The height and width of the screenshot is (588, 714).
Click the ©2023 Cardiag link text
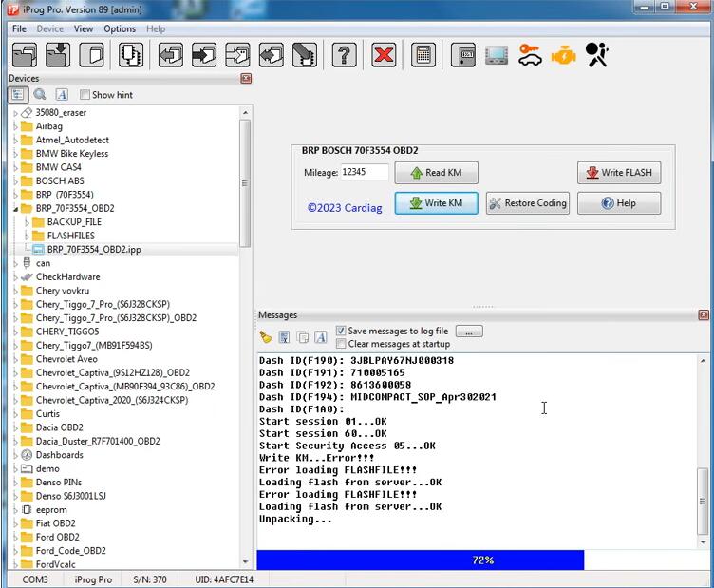coord(345,208)
